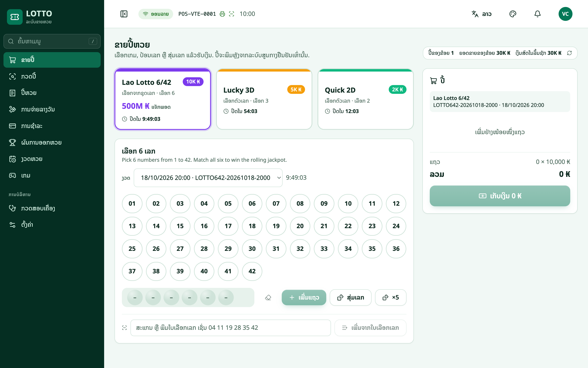Open ຕັ້ງຄ່າ settings in the sidebar
The image size is (588, 368).
(52, 225)
